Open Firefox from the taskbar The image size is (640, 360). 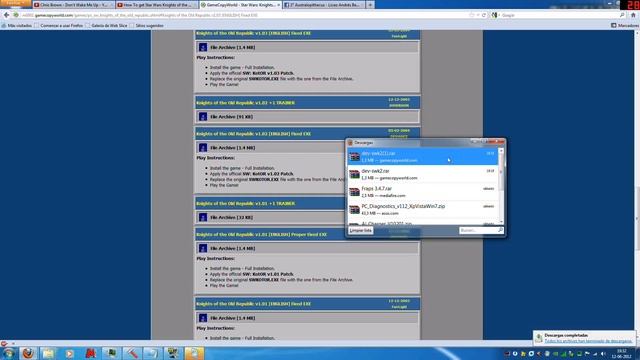point(28,353)
